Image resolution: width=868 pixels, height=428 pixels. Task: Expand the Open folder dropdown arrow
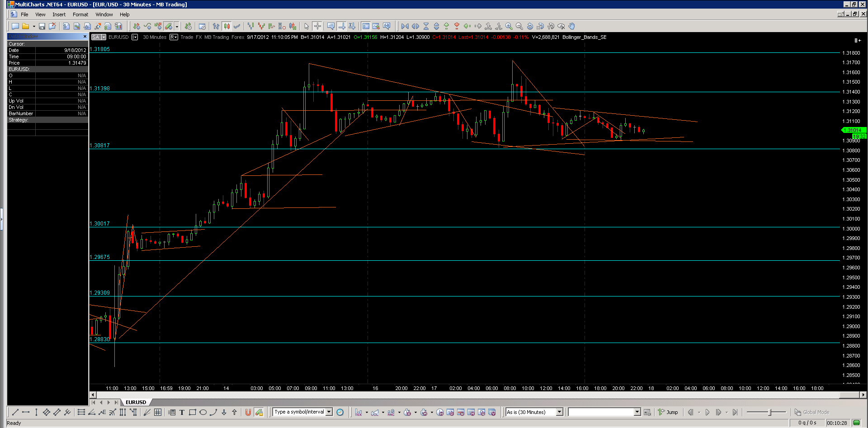[x=34, y=26]
